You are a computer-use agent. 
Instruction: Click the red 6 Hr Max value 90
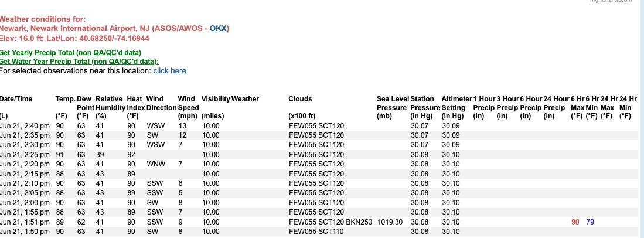coord(575,222)
